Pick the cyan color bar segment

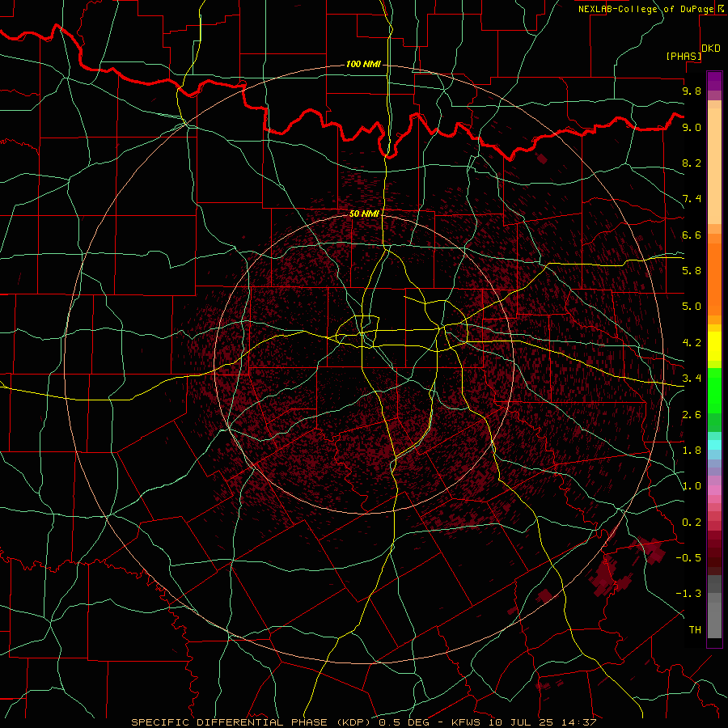(714, 445)
